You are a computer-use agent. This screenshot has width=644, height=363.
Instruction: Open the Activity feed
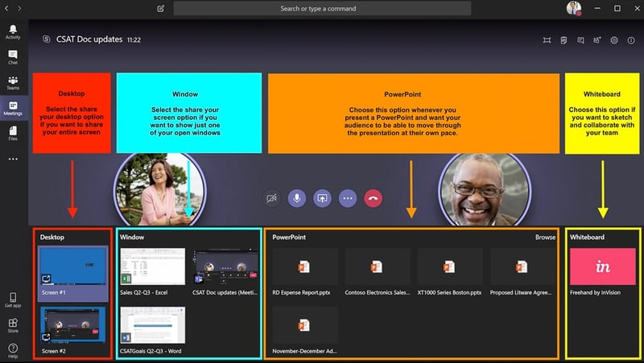13,32
